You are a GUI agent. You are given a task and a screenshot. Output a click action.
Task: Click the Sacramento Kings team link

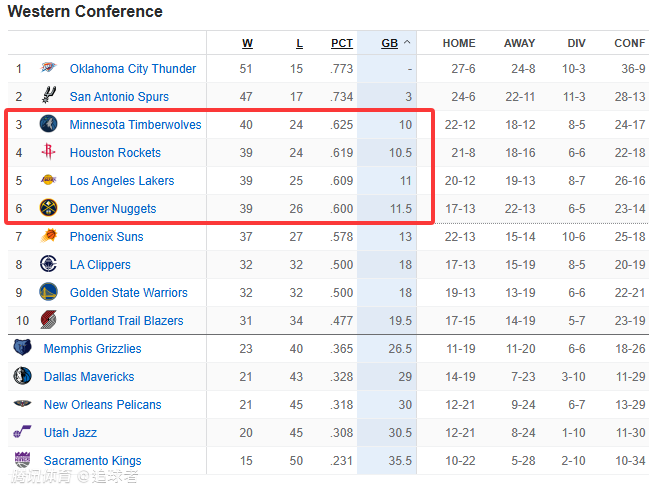point(92,461)
